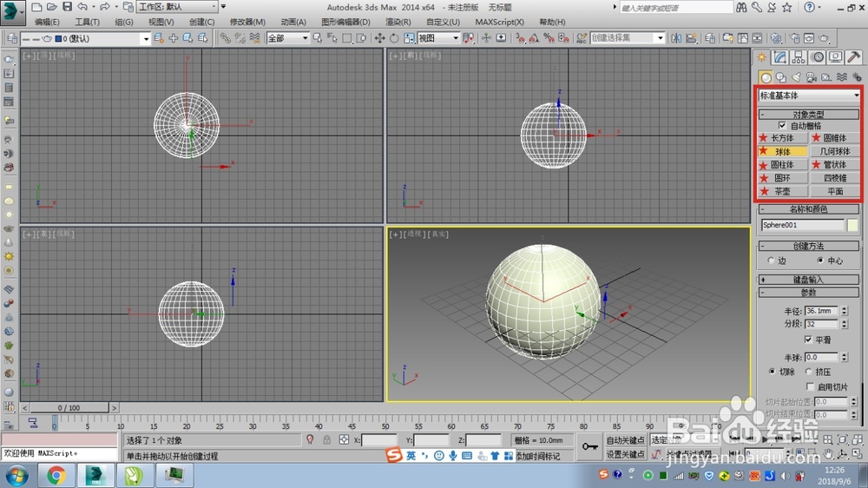Open the Material Editor icon

(x=776, y=38)
